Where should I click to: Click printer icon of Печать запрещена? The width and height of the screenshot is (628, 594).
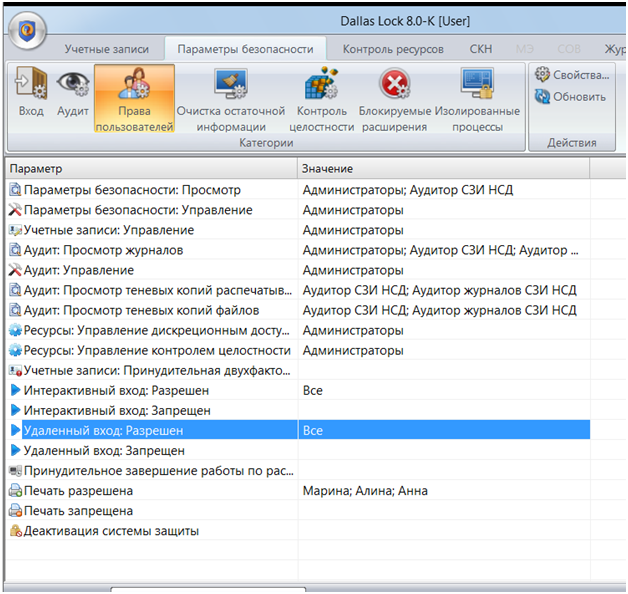[x=15, y=511]
